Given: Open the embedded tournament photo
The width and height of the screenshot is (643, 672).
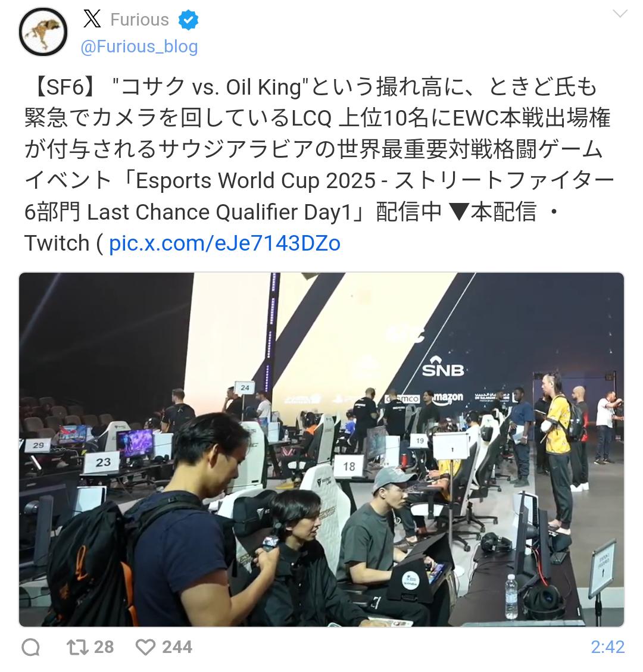Looking at the screenshot, I should pyautogui.click(x=321, y=449).
